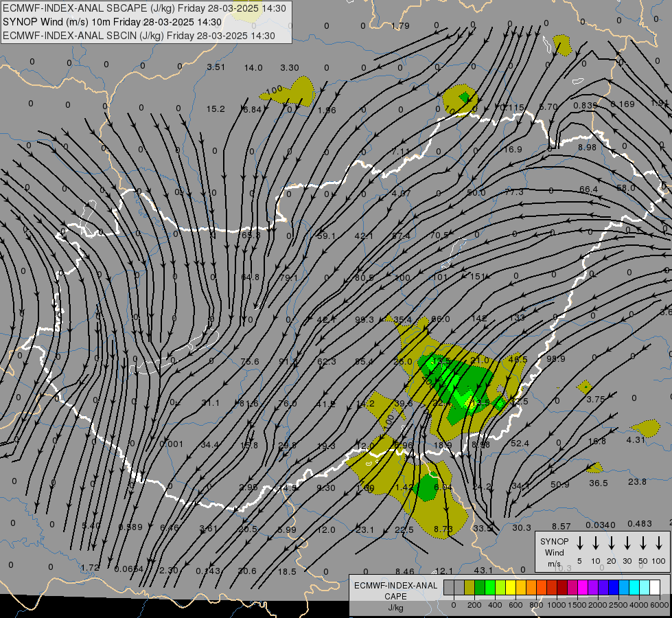
Task: Click the 52.4 CAPE value on the map
Action: tap(520, 443)
